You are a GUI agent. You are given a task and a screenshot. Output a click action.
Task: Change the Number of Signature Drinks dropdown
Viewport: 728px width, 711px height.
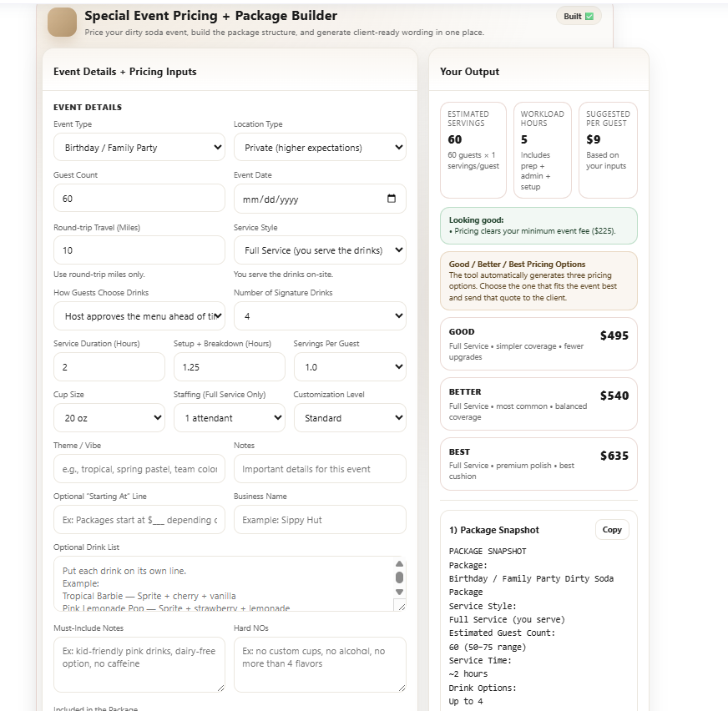[x=320, y=316]
